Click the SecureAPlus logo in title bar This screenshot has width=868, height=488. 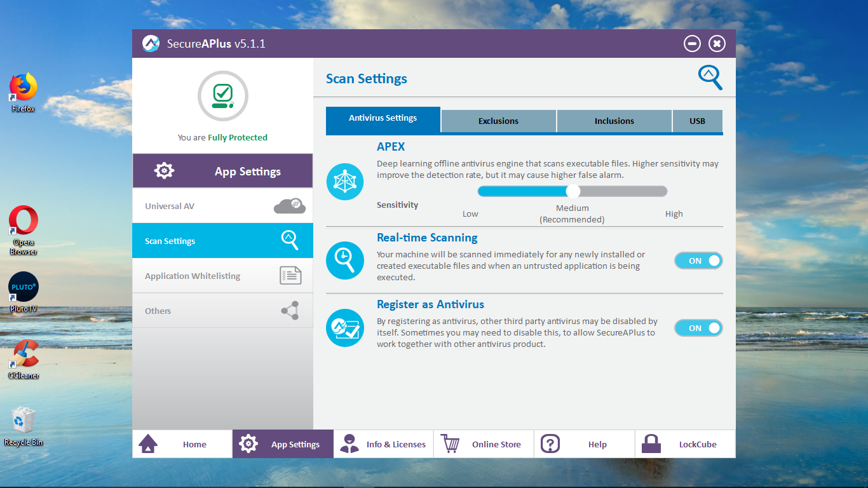point(151,44)
